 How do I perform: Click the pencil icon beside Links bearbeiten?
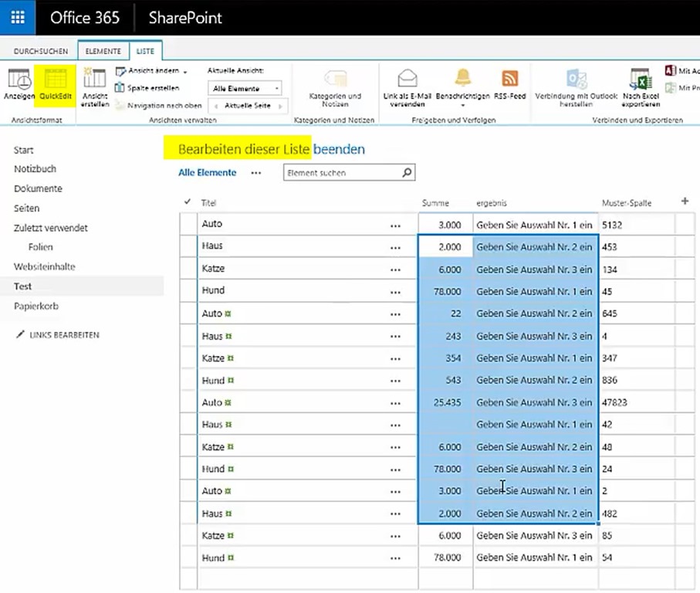click(20, 334)
